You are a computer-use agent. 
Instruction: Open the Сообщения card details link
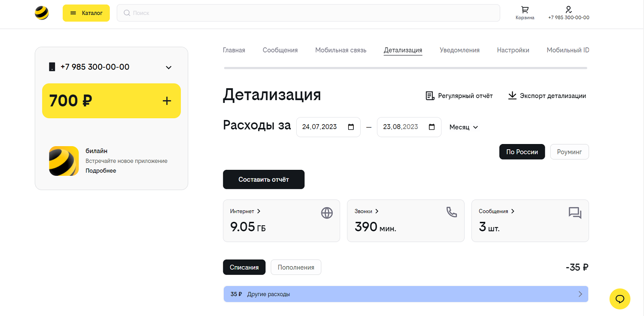tap(496, 211)
